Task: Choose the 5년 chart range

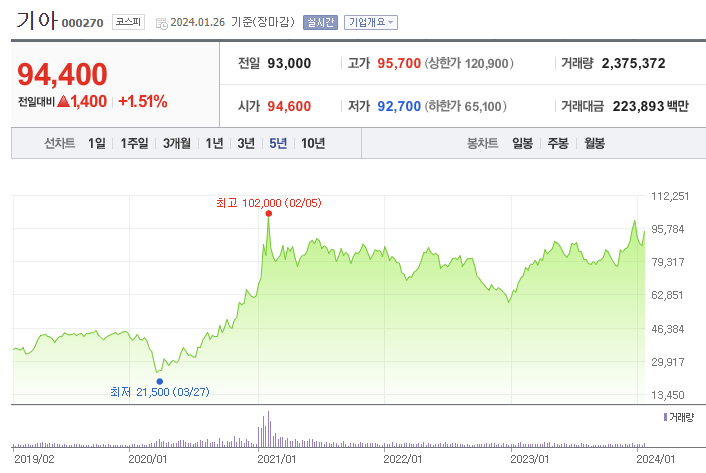Action: click(278, 143)
